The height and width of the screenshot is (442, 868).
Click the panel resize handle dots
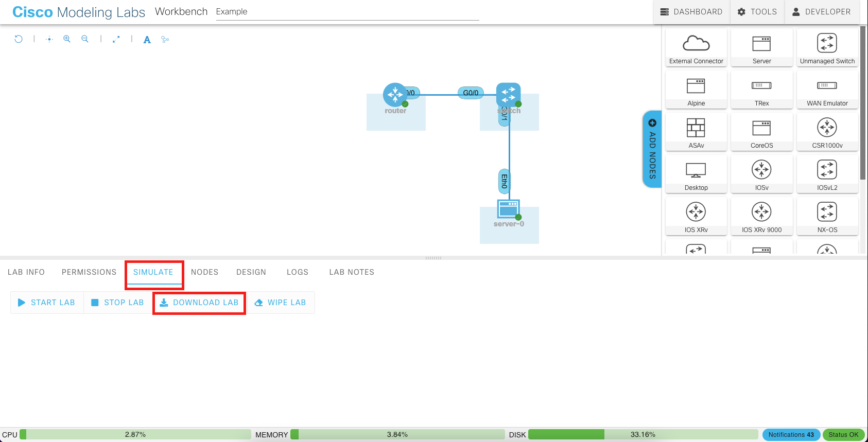coord(433,258)
